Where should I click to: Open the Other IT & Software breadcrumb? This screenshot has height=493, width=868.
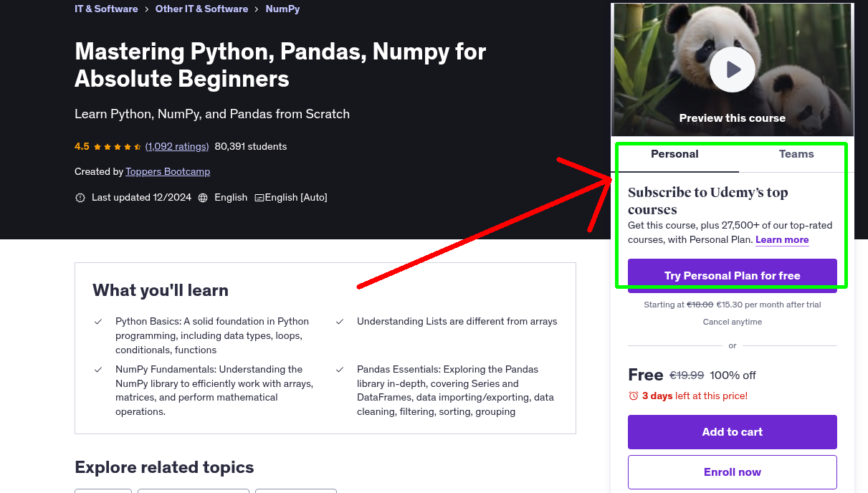pyautogui.click(x=201, y=9)
